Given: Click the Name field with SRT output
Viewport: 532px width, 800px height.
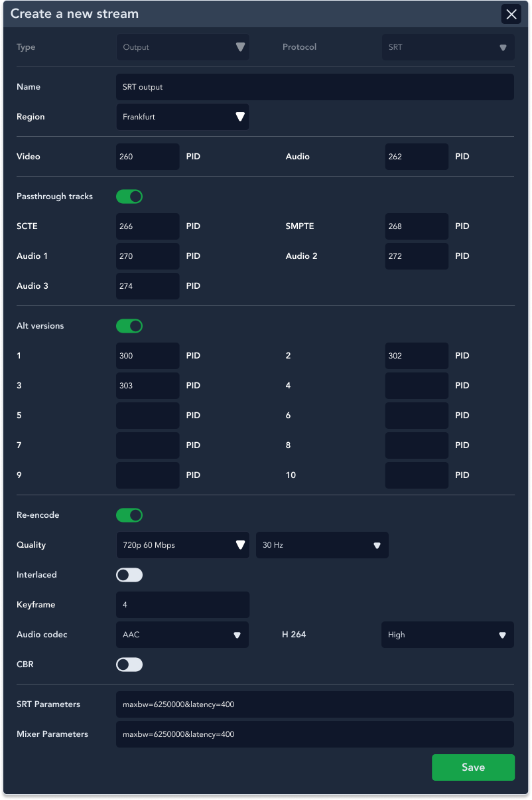Looking at the screenshot, I should point(315,87).
